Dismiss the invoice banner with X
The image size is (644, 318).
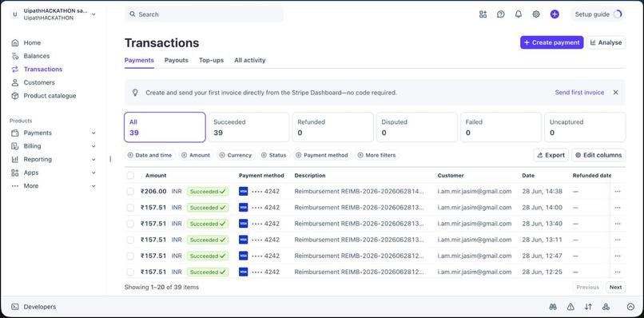pos(615,93)
